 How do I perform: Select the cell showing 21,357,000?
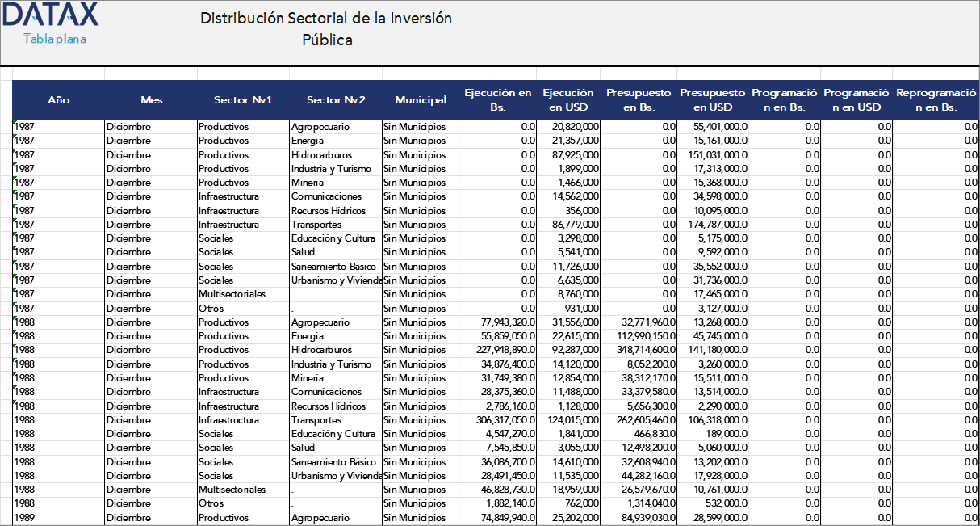click(569, 141)
